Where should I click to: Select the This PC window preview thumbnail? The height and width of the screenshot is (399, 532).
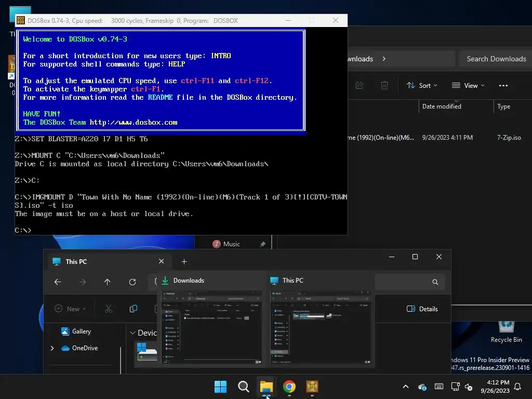point(320,327)
